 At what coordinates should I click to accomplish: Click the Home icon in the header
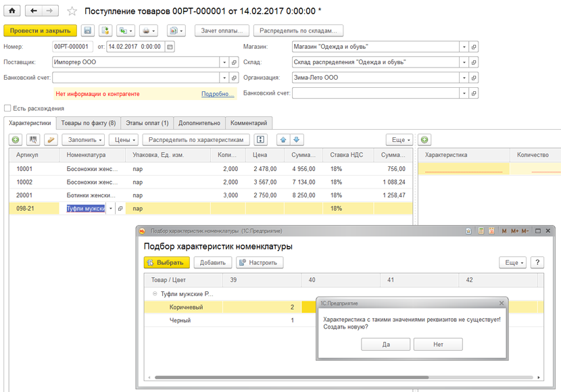12,11
